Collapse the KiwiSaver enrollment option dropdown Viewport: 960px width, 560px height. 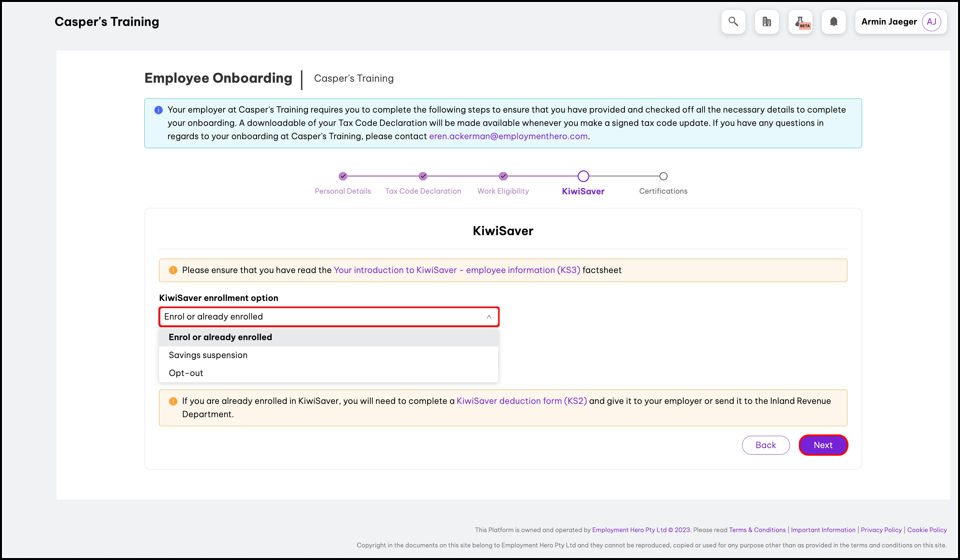point(329,317)
